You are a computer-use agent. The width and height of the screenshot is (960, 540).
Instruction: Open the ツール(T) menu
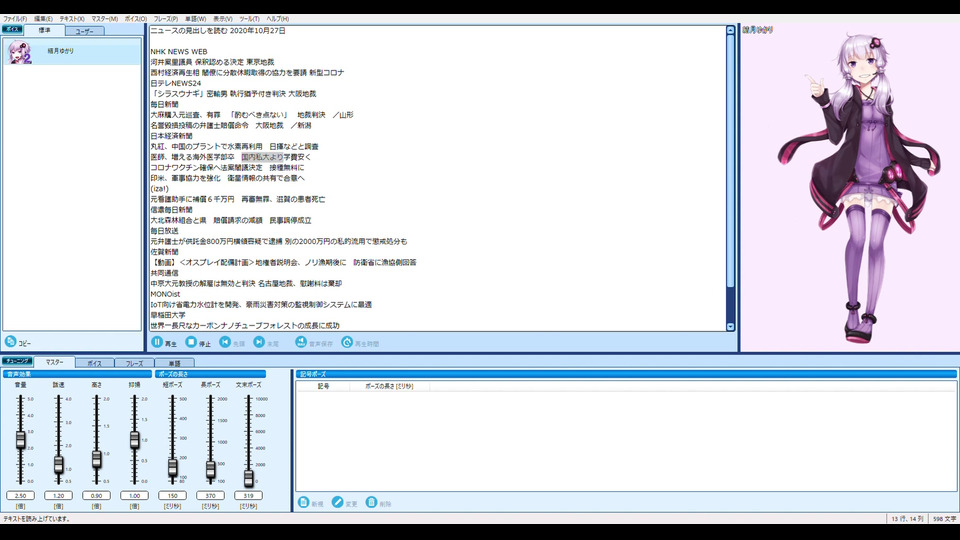coord(249,19)
